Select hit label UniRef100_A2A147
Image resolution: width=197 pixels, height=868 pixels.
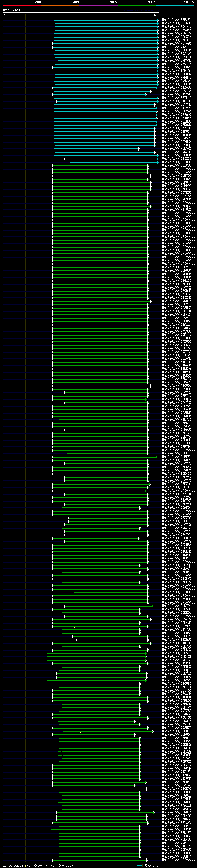point(177,785)
